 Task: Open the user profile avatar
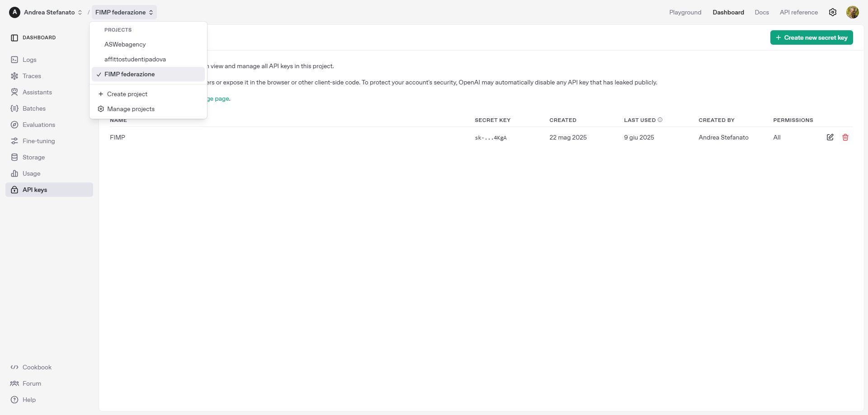click(x=852, y=12)
